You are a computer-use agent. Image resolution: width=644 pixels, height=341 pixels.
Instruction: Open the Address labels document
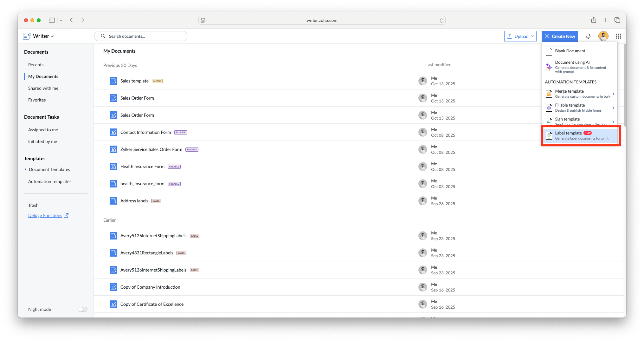pyautogui.click(x=134, y=201)
